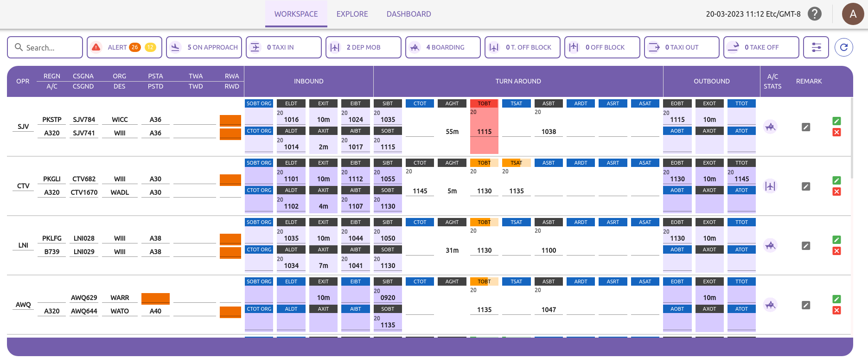The image size is (868, 358).
Task: Click the 0 Taxi Out button
Action: click(681, 47)
